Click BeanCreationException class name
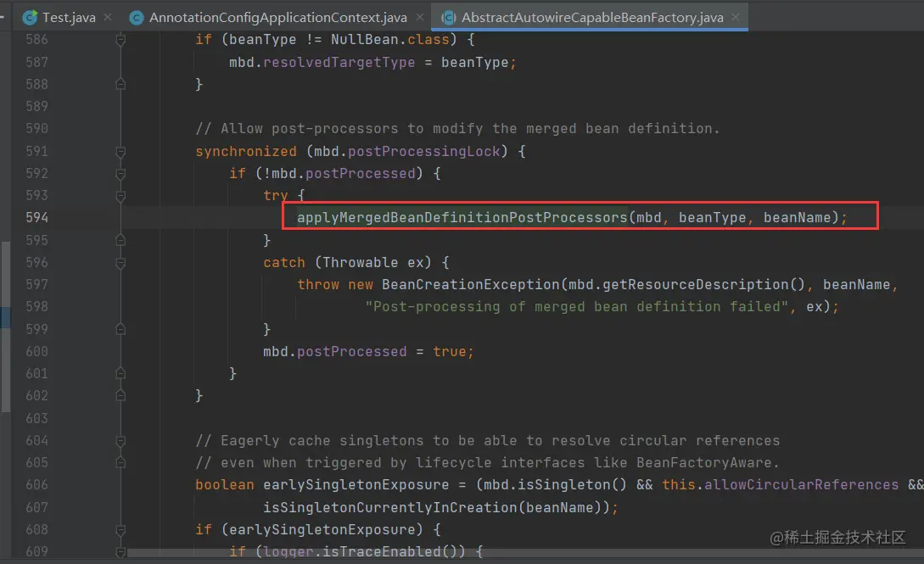924x564 pixels. coord(470,284)
